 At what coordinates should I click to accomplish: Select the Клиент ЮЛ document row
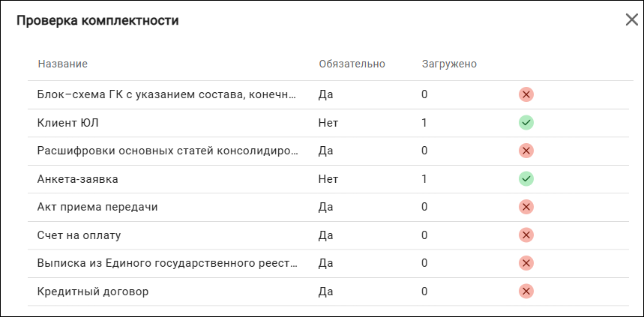(328, 123)
